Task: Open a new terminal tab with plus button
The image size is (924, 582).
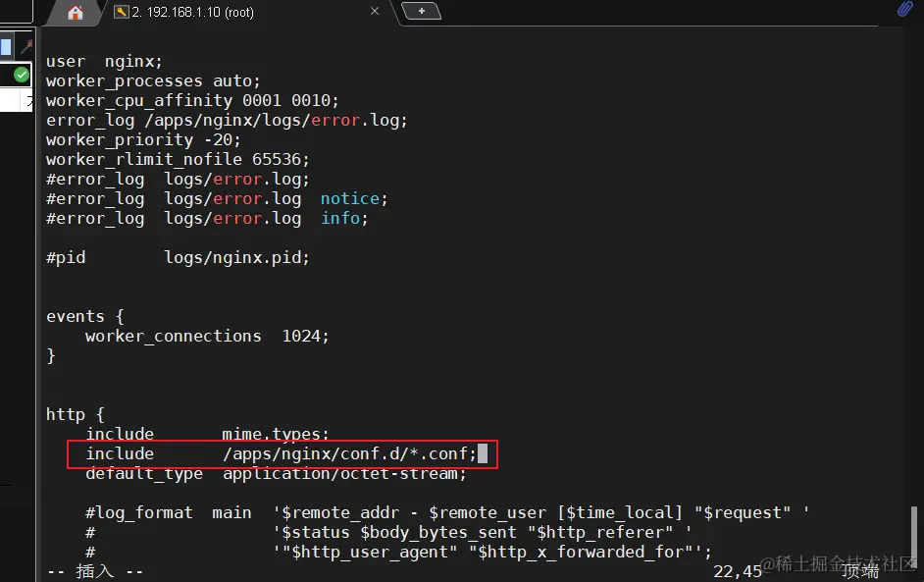Action: coord(422,11)
